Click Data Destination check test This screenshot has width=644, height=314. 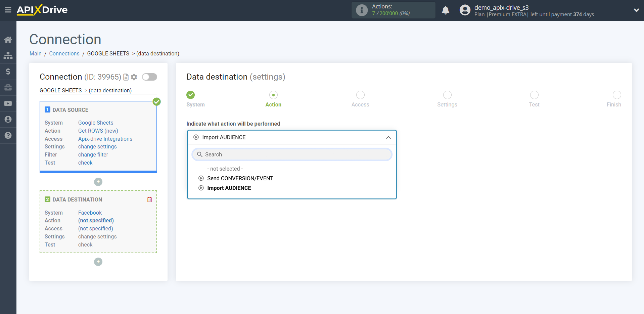coord(85,244)
